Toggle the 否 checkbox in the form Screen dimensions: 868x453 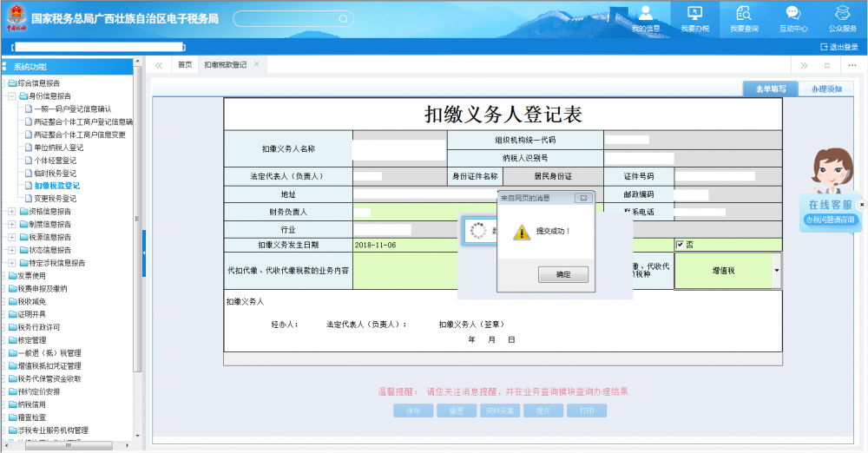point(681,245)
